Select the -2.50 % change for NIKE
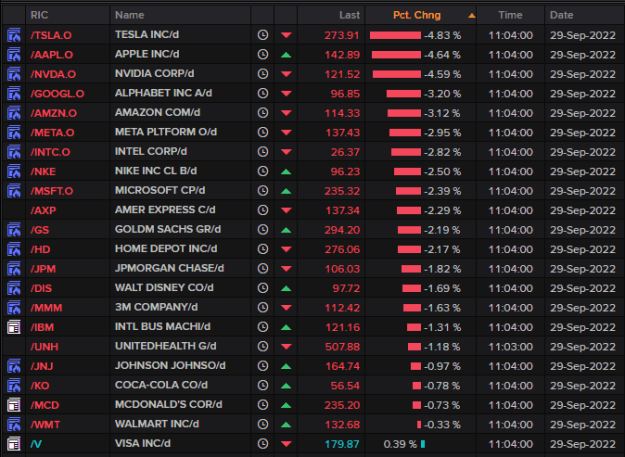Image resolution: width=625 pixels, height=457 pixels. pyautogui.click(x=442, y=172)
